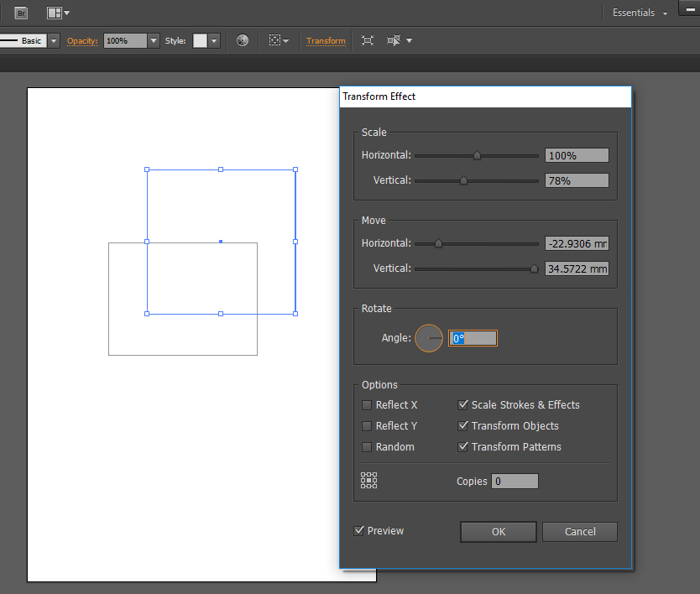Open the Transform panel link

point(326,40)
